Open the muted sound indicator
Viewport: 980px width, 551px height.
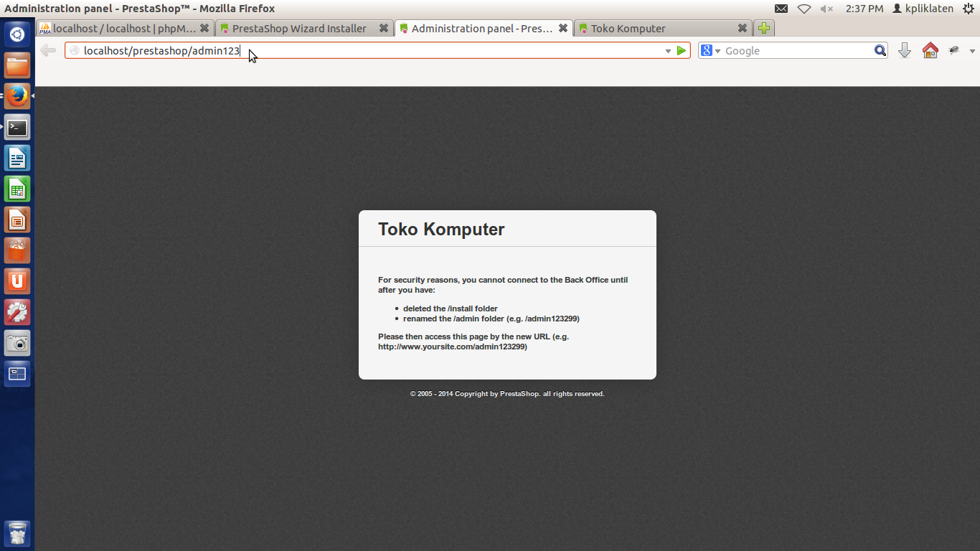tap(827, 9)
